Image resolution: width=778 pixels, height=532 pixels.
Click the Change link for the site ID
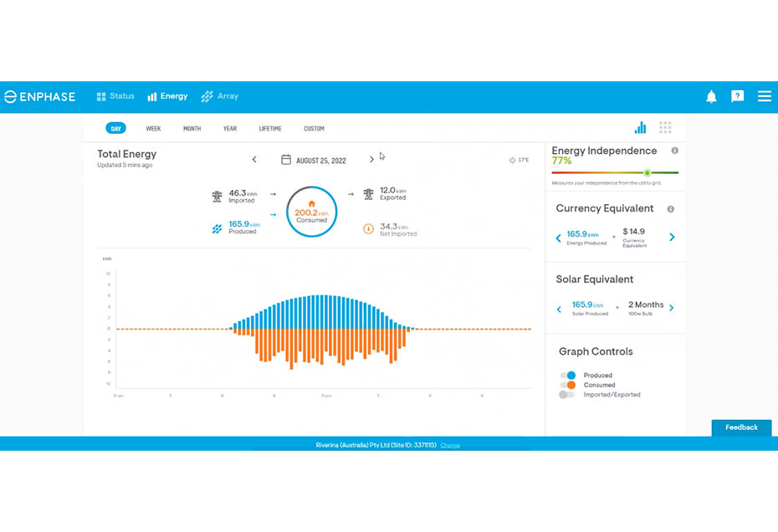(449, 445)
